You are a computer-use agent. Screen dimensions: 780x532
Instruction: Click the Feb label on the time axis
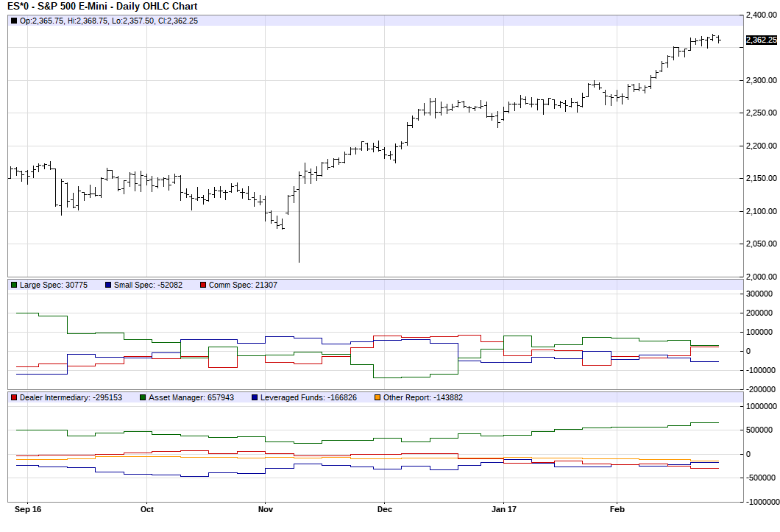(617, 509)
